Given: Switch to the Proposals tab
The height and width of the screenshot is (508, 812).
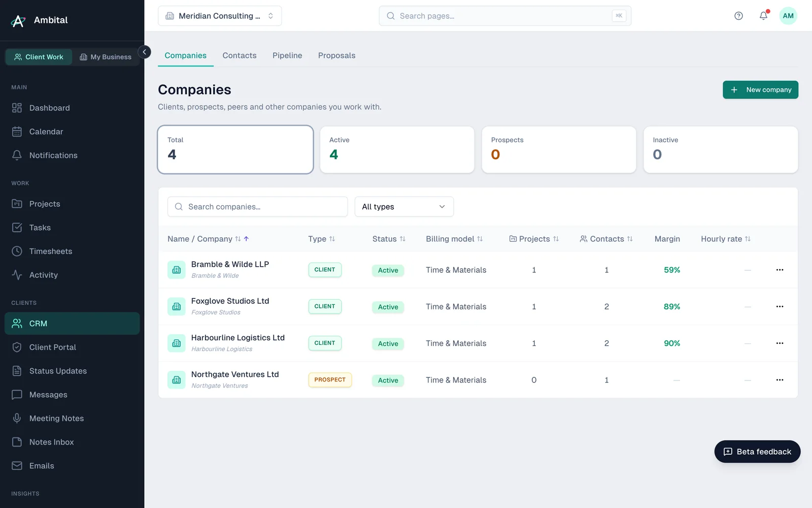Looking at the screenshot, I should pyautogui.click(x=336, y=55).
